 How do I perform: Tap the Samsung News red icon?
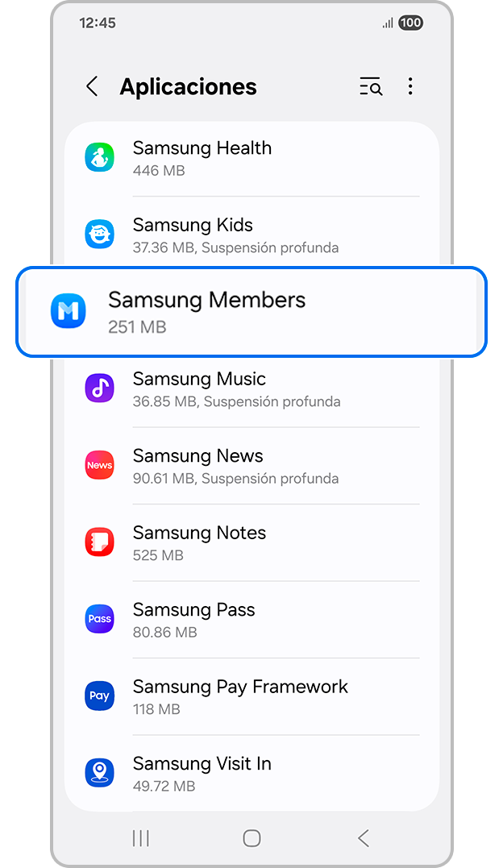(100, 465)
